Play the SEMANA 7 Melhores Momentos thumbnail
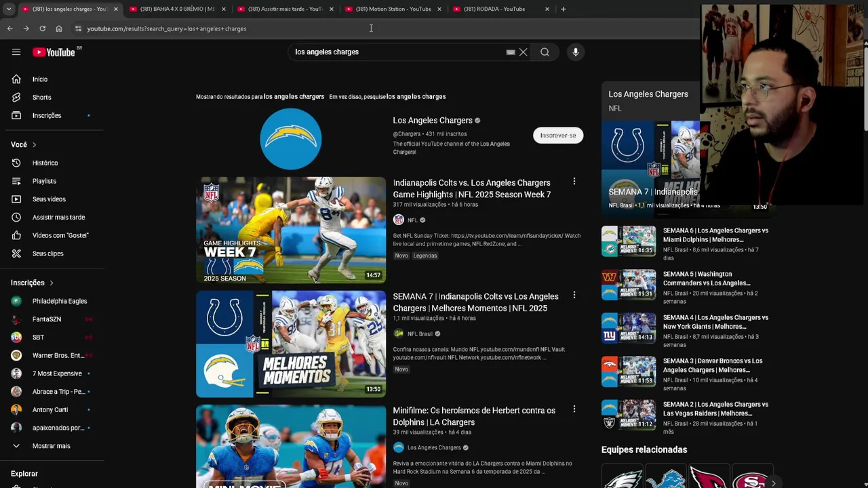 (x=291, y=344)
